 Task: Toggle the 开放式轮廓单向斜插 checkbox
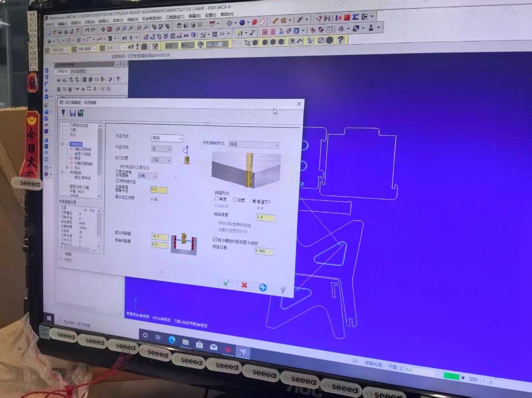215,223
